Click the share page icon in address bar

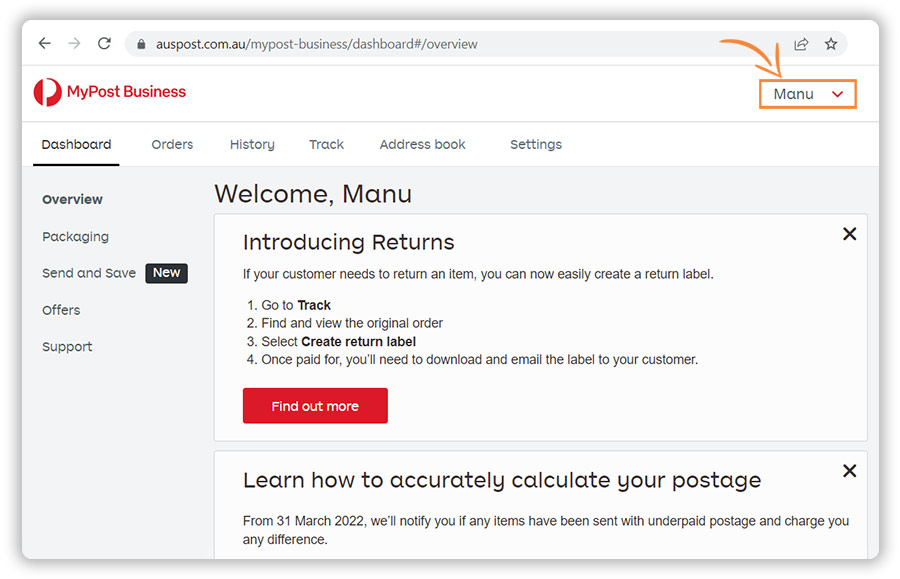point(801,44)
